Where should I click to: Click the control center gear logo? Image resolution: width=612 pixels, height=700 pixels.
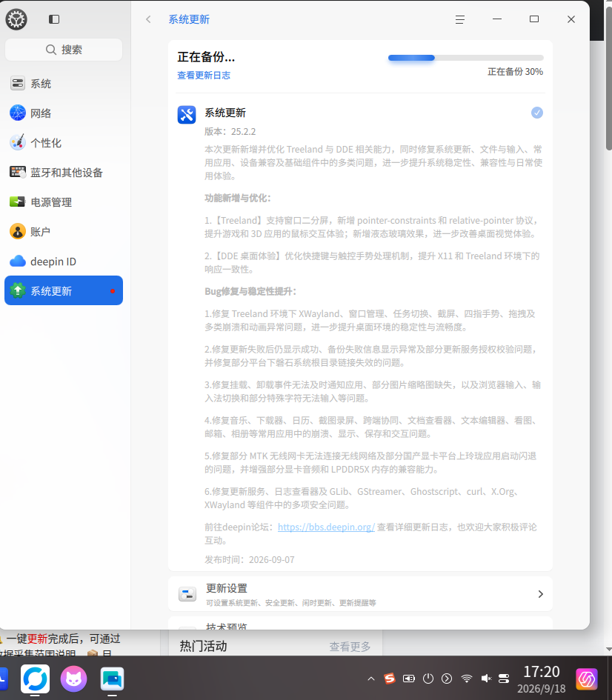click(x=16, y=19)
